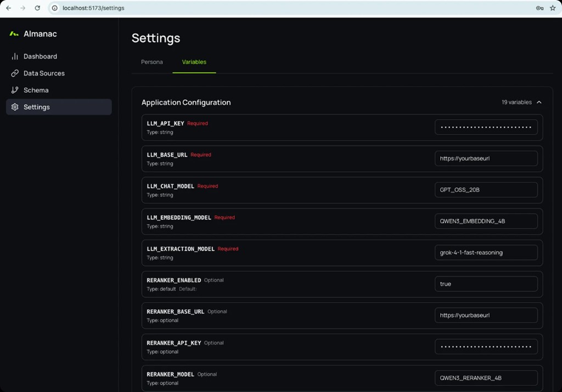This screenshot has height=392, width=562.
Task: Collapse the Application Configuration section chevron
Action: coord(539,102)
